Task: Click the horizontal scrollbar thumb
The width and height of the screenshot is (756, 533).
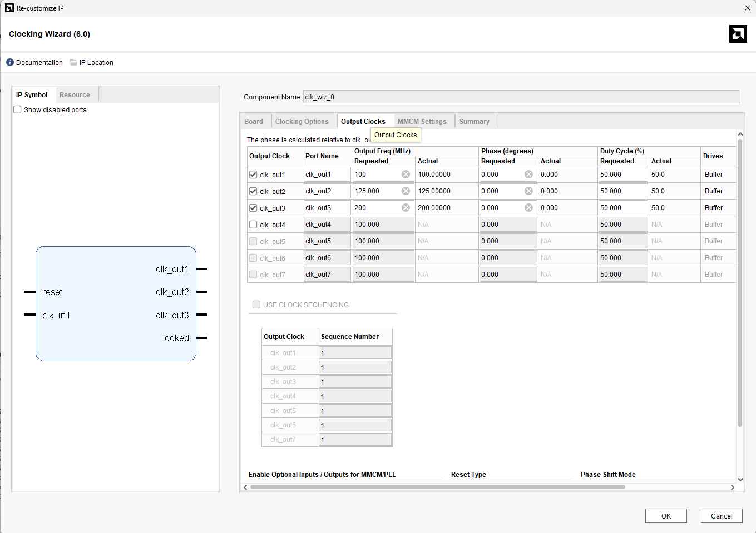Action: tap(437, 487)
